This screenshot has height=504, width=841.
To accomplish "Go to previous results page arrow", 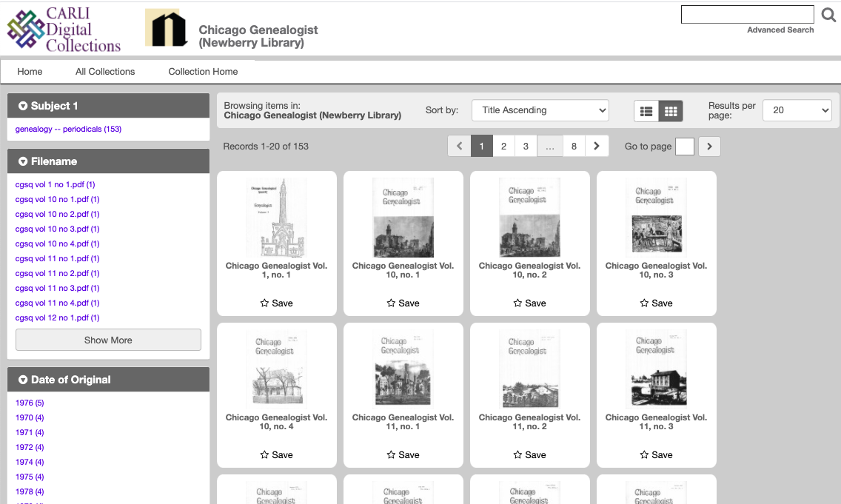I will tap(460, 146).
